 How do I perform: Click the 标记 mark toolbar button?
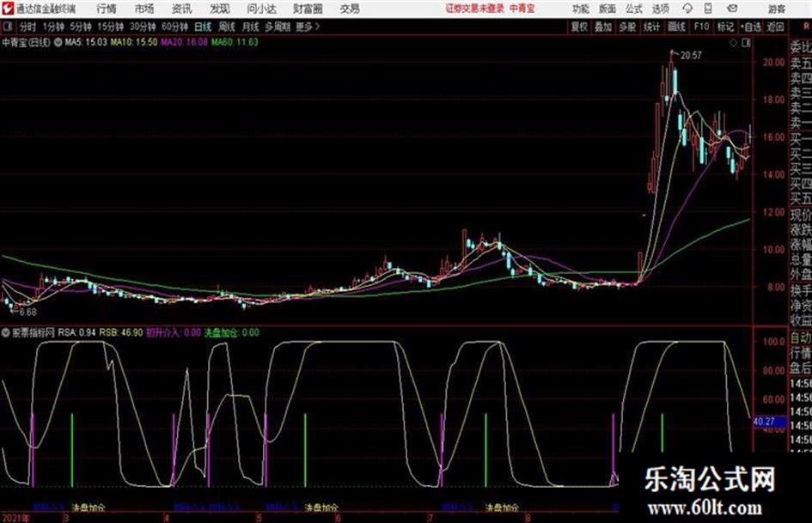coord(725,27)
